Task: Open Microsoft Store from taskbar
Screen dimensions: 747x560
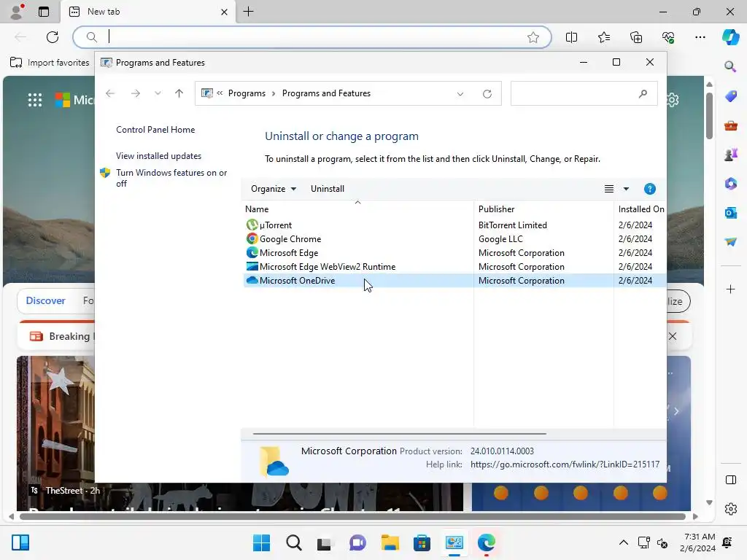Action: click(422, 542)
